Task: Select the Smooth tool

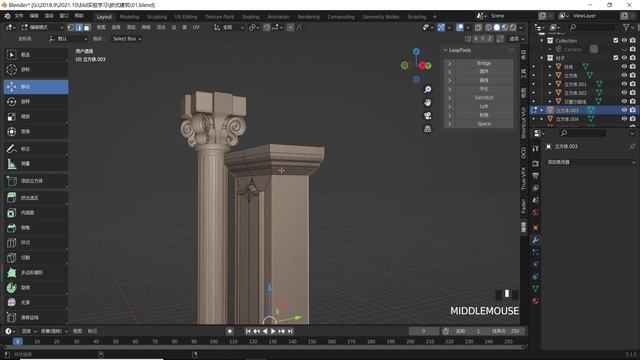Action: (x=35, y=302)
